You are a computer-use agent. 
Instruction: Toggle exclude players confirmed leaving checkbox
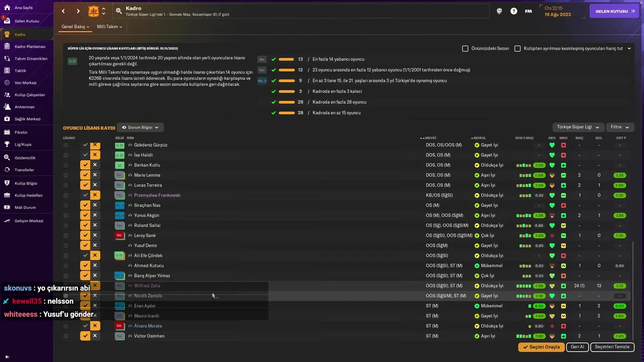(x=517, y=49)
